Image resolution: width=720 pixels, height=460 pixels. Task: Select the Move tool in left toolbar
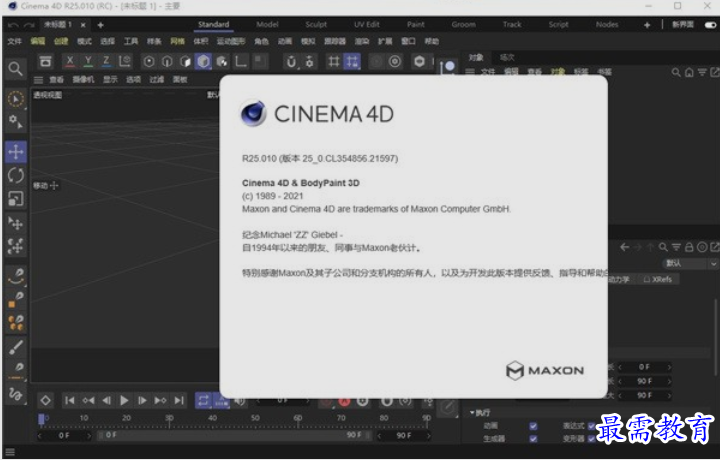tap(16, 151)
